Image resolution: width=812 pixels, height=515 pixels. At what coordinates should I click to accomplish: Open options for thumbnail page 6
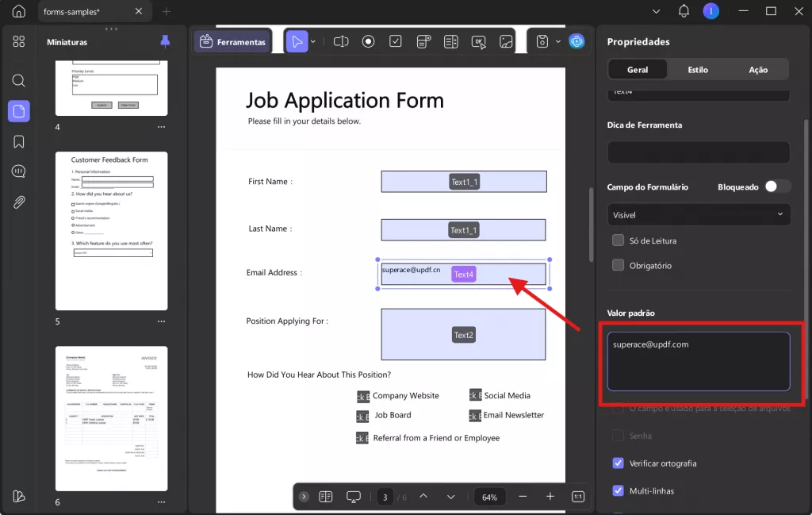click(x=162, y=502)
